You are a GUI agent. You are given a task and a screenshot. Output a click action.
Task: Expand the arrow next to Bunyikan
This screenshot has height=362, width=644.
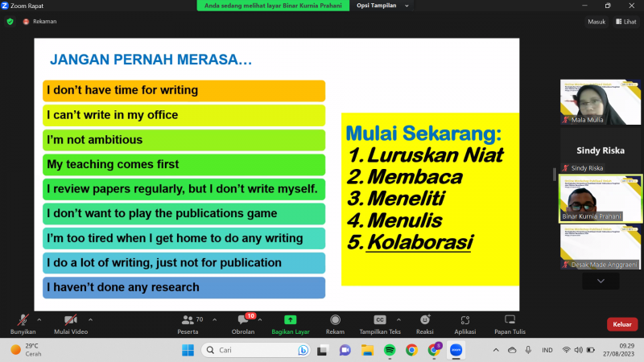(x=43, y=319)
